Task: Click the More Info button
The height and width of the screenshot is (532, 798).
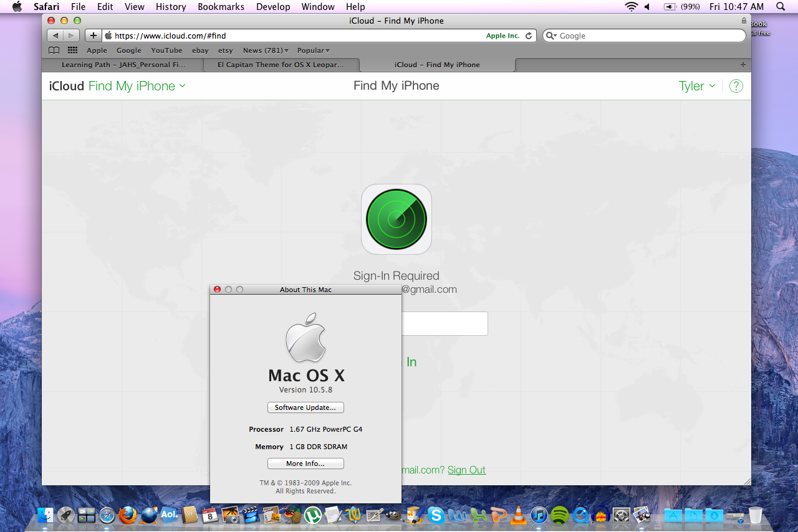Action: pos(305,463)
